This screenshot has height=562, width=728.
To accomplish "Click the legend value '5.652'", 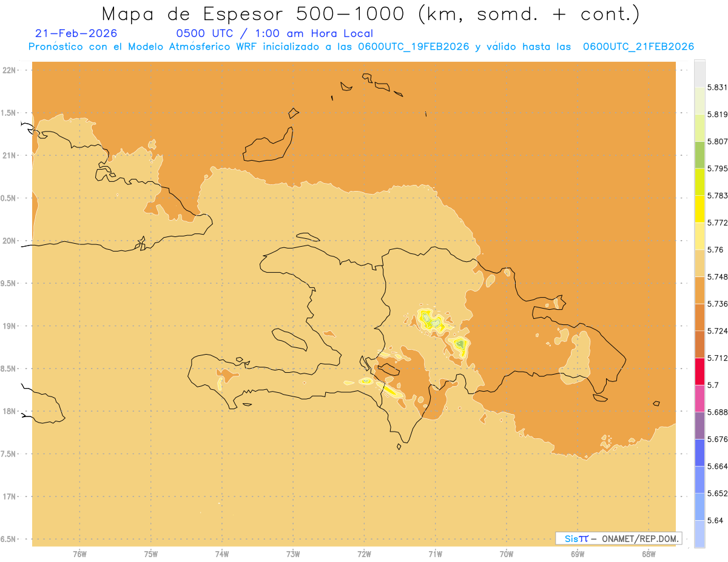I will click(717, 493).
